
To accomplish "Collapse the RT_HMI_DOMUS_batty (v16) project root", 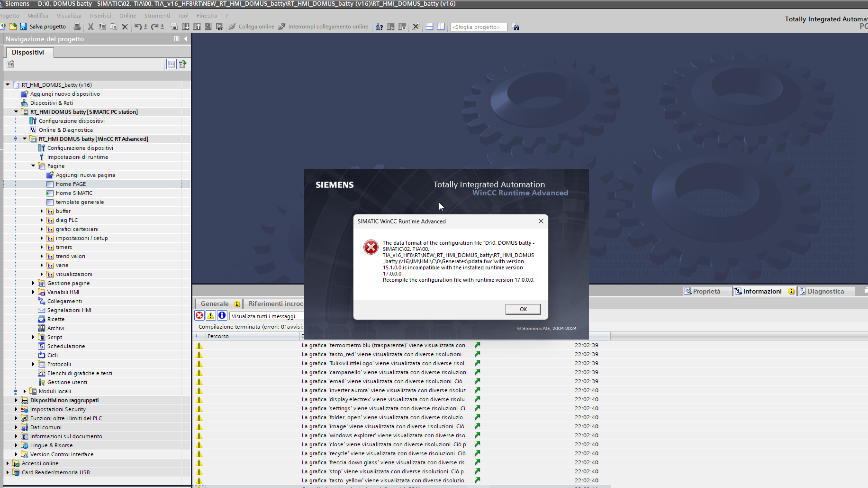I will click(8, 85).
